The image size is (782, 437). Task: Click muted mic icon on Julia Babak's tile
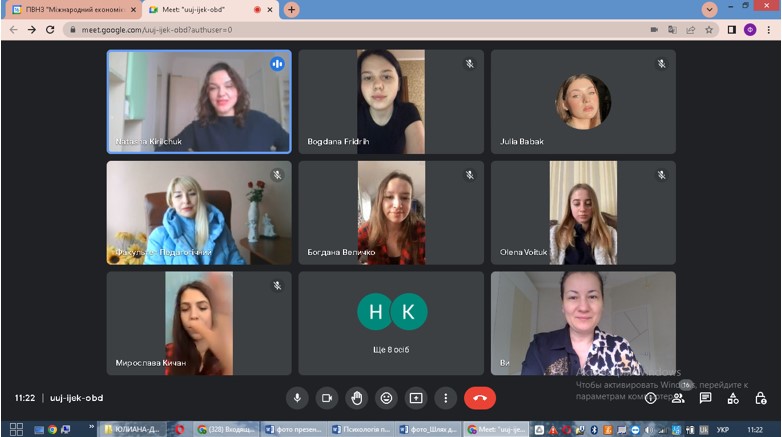click(661, 64)
